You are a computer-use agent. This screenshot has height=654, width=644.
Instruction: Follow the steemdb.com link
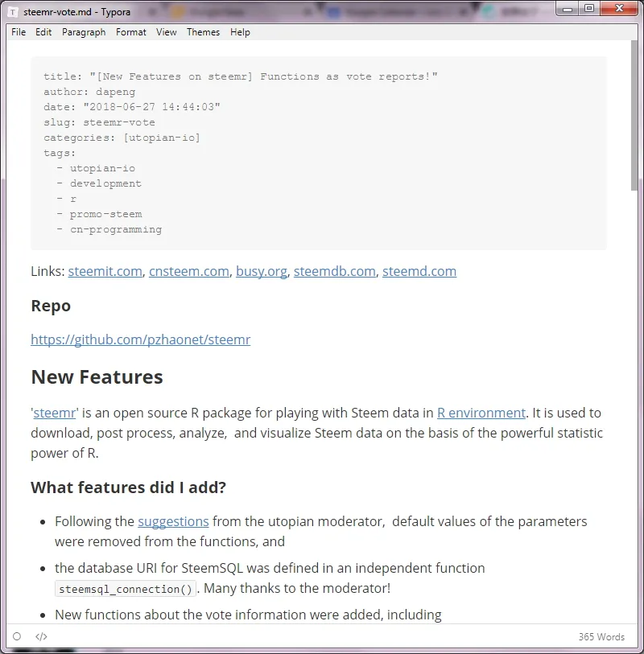tap(335, 272)
